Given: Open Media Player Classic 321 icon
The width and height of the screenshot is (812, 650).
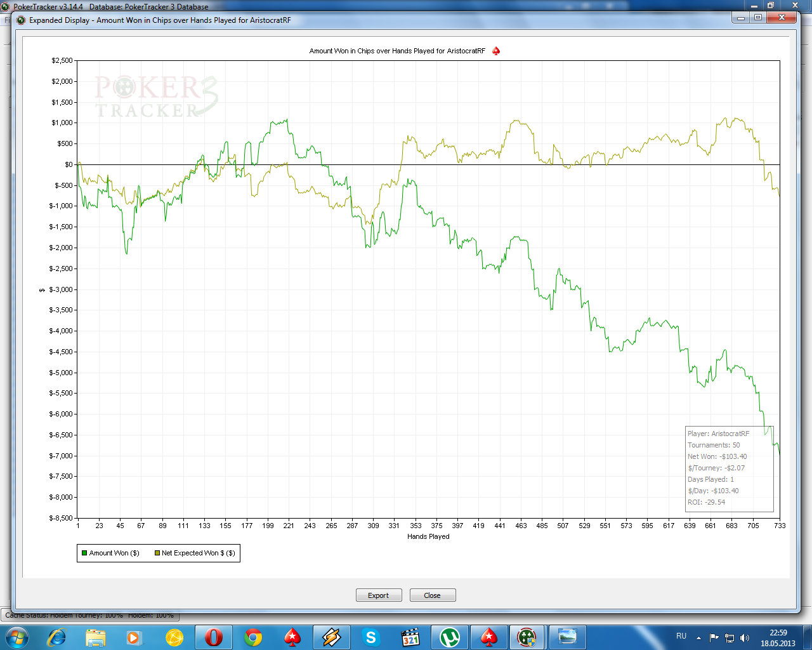Looking at the screenshot, I should 410,637.
